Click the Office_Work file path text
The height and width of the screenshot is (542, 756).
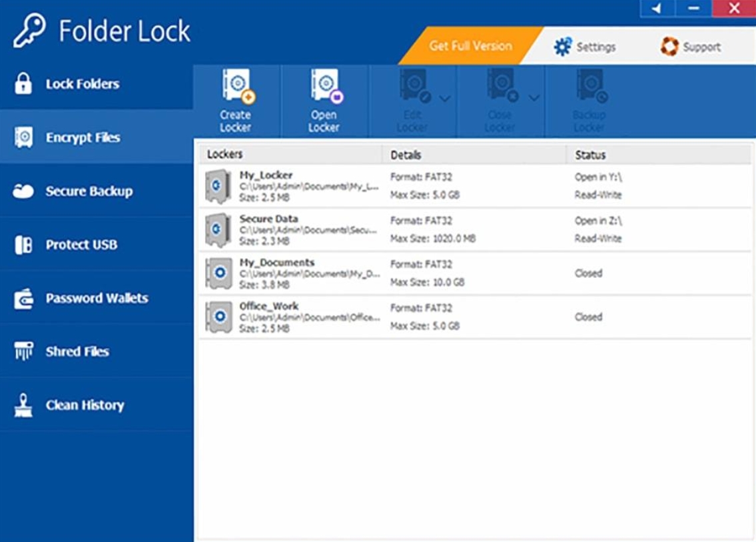tap(310, 317)
